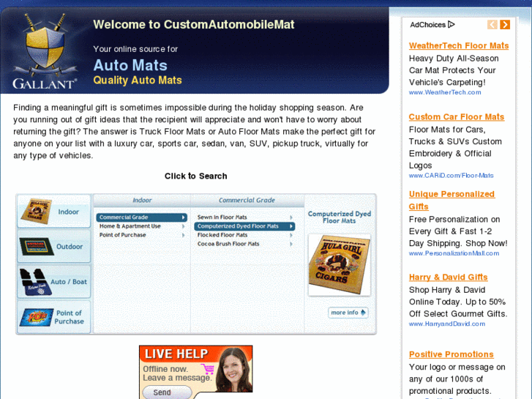Click the Indoor column header

coord(142,201)
